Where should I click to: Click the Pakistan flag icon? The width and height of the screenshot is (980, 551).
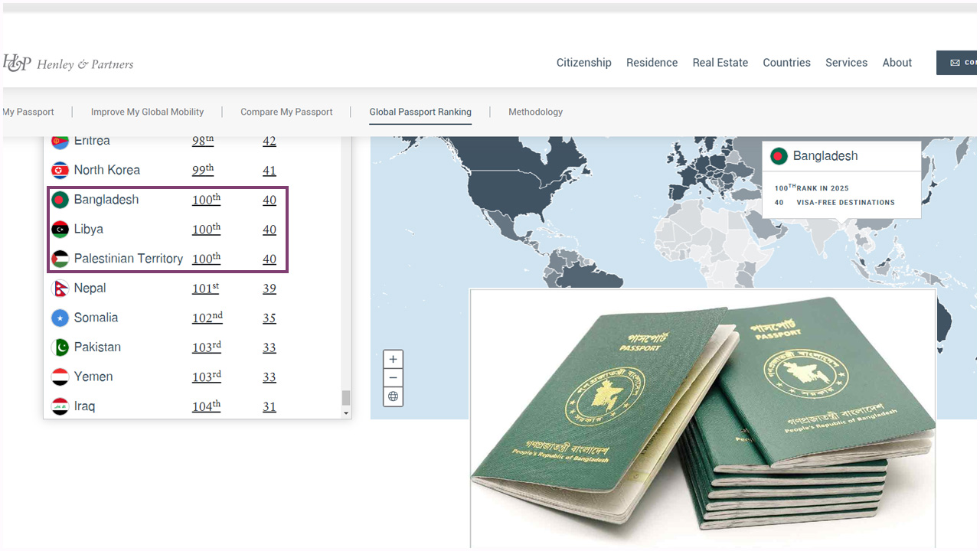tap(60, 347)
